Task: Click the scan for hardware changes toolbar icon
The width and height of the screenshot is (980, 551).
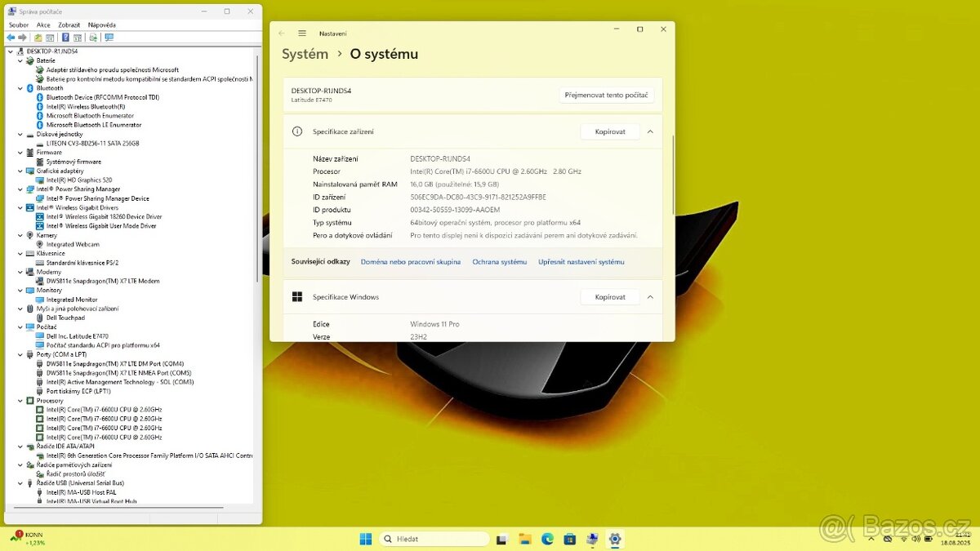Action: click(92, 37)
